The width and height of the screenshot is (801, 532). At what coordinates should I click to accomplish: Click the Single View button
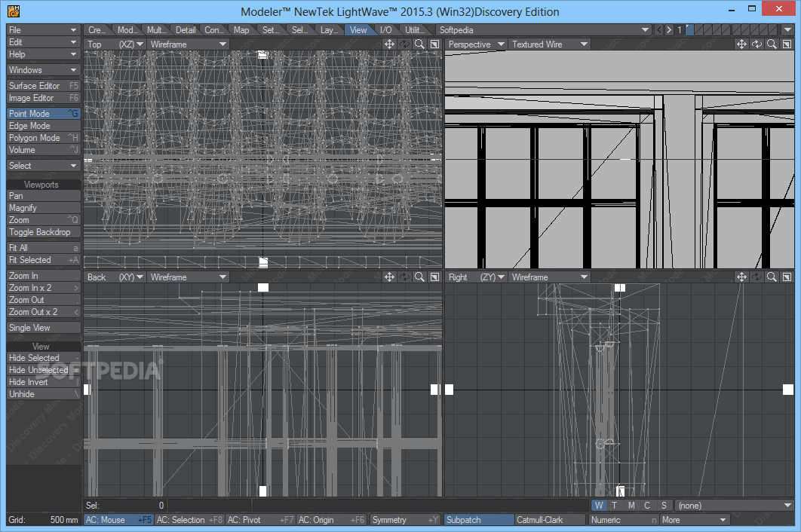coord(44,328)
